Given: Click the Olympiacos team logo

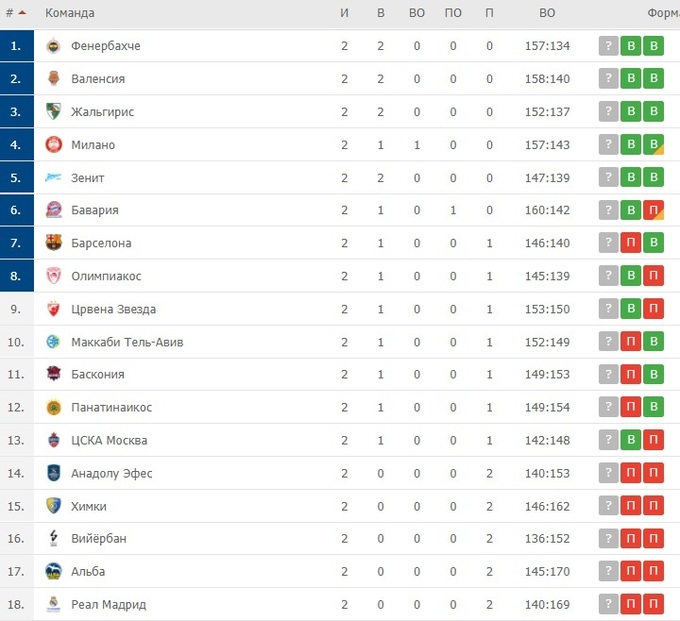Looking at the screenshot, I should click(x=54, y=276).
